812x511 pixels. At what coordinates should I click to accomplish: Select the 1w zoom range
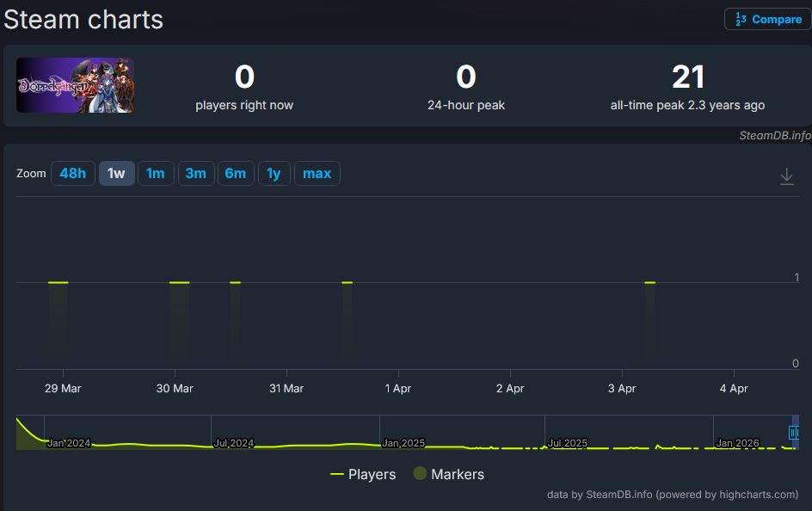click(x=116, y=174)
